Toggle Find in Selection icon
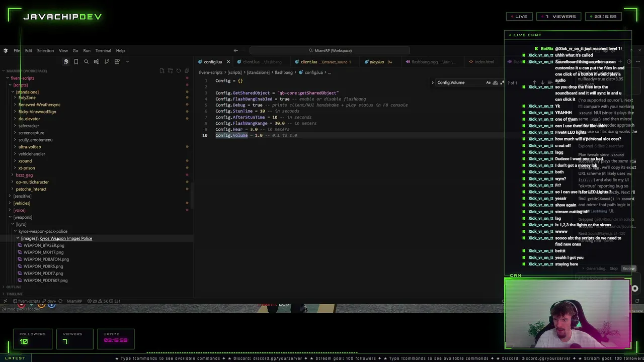 click(549, 82)
